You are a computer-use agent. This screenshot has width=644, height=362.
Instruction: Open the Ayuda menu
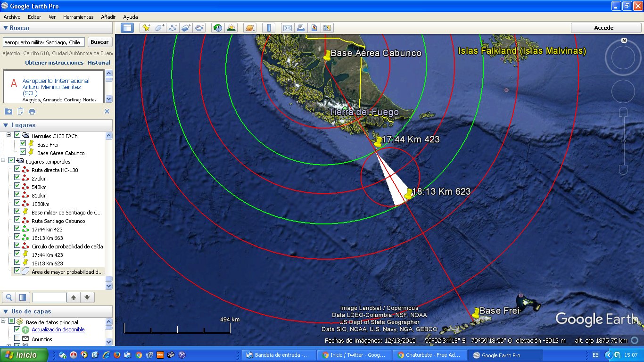[x=131, y=17]
